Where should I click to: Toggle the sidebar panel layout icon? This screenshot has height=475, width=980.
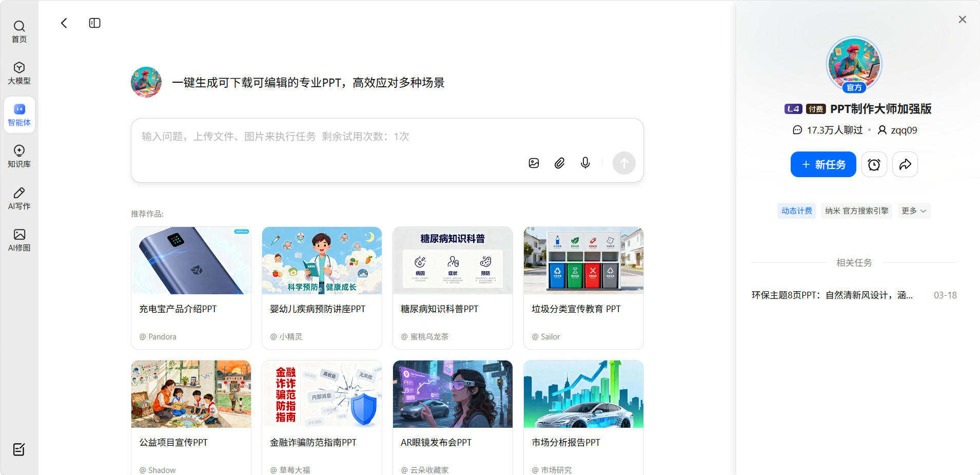[94, 23]
